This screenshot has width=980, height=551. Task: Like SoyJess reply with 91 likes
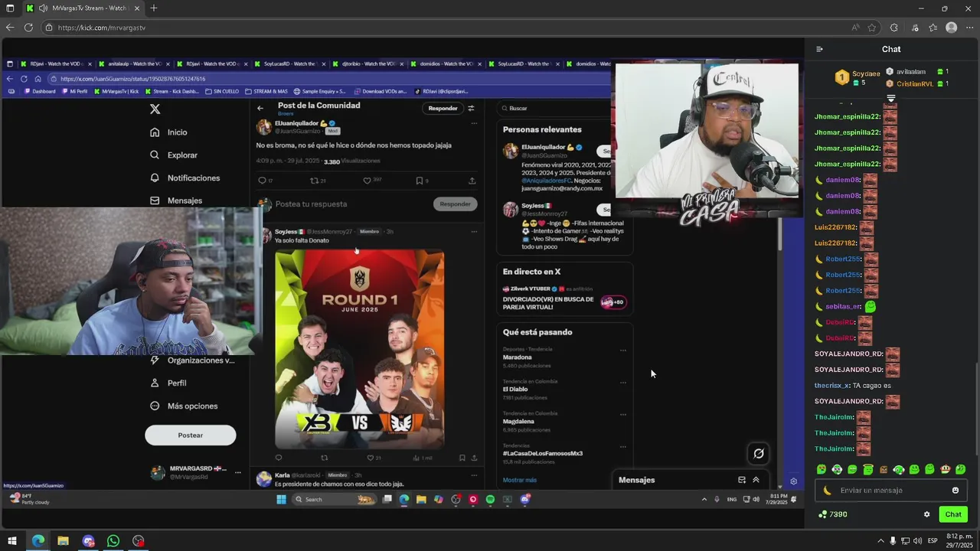click(371, 458)
